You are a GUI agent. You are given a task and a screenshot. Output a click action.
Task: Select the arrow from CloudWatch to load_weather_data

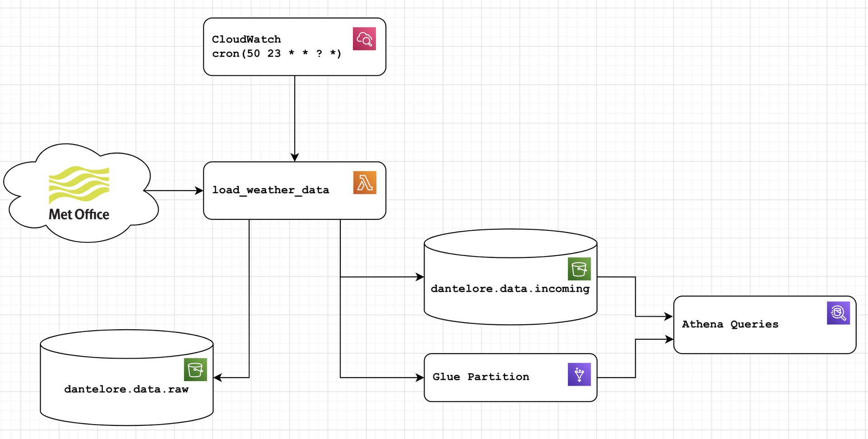[x=295, y=117]
